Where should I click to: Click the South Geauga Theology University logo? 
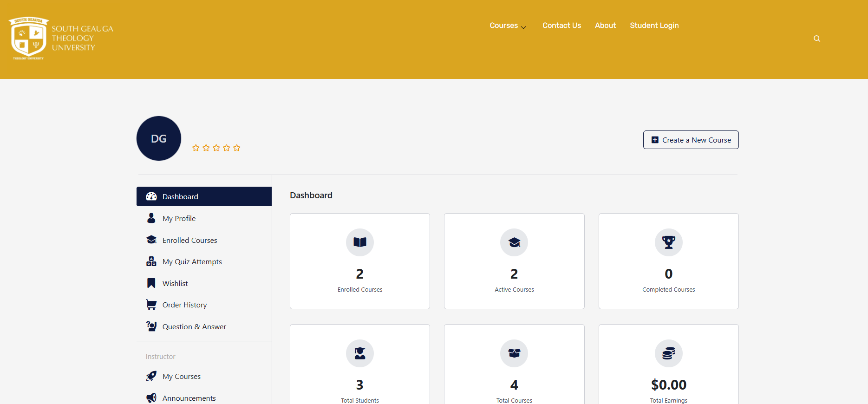pos(61,39)
